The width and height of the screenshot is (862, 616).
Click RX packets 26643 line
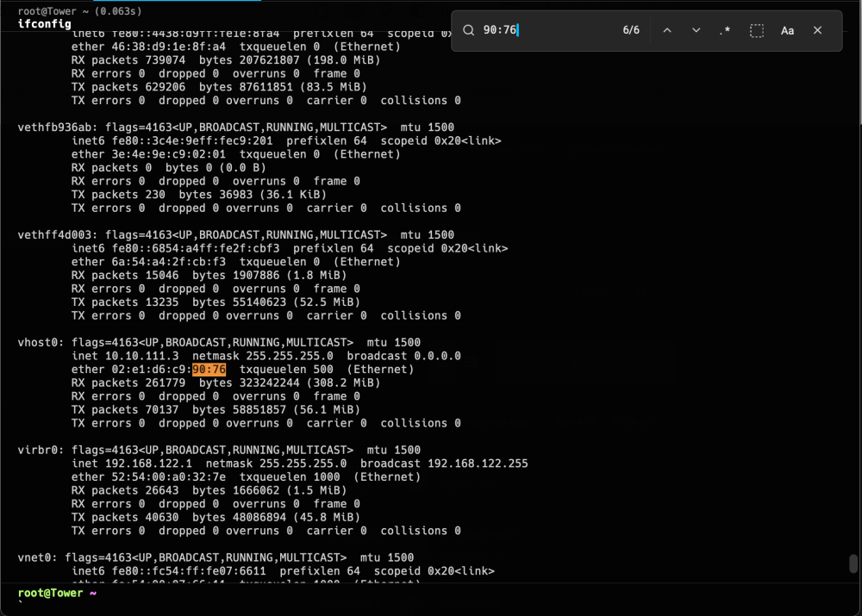pyautogui.click(x=209, y=491)
